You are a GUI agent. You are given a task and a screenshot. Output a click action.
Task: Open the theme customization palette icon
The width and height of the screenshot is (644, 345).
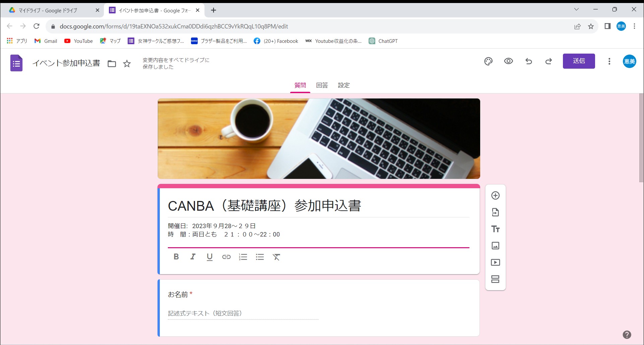pos(488,61)
